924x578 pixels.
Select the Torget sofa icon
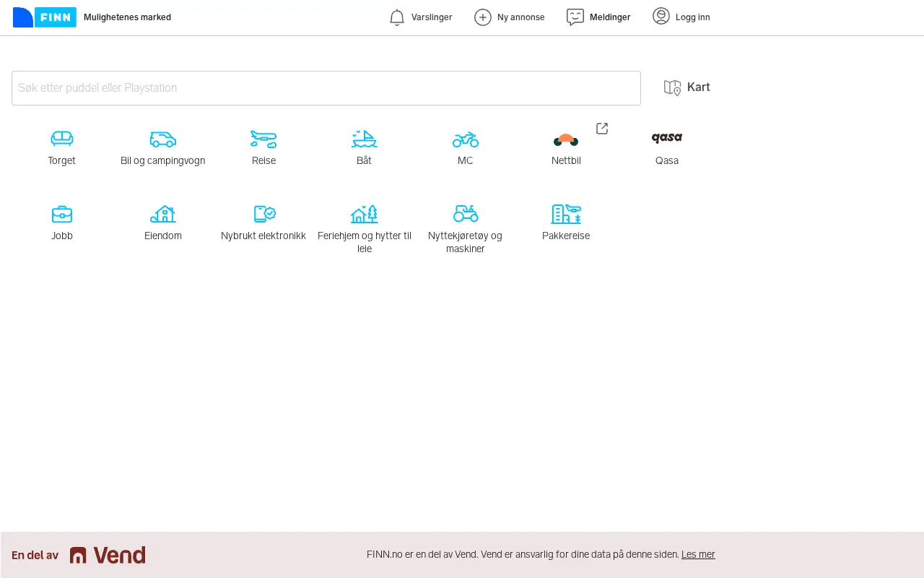click(x=62, y=138)
